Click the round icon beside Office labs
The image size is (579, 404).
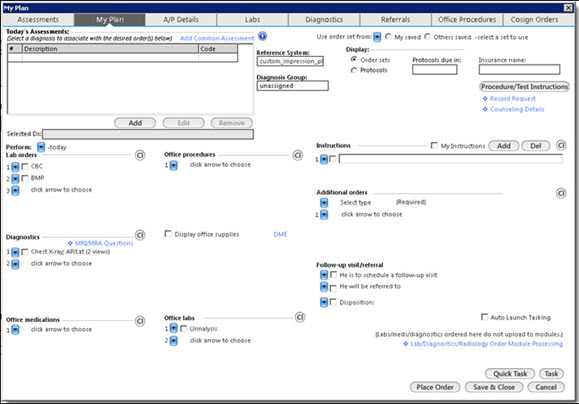pyautogui.click(x=300, y=317)
